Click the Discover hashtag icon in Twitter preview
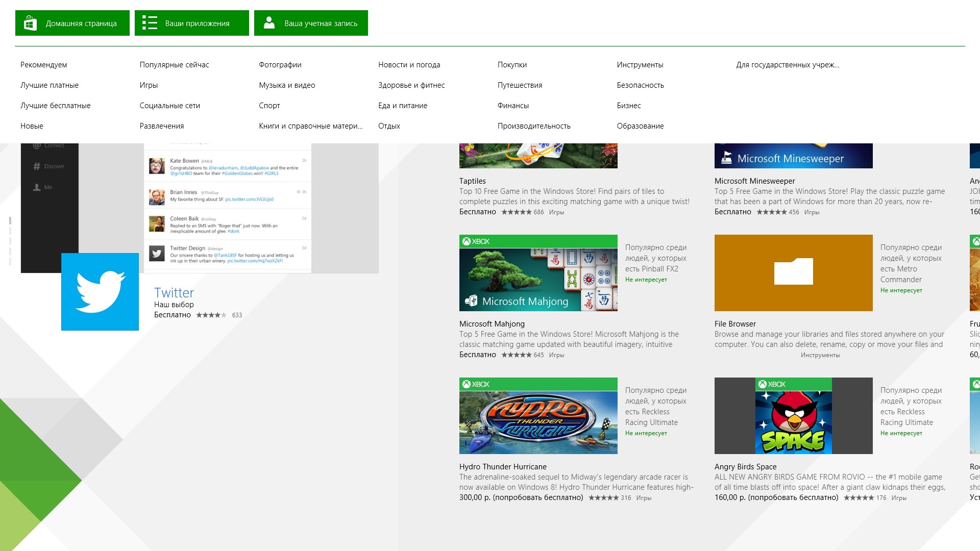980x551 pixels. (x=37, y=166)
